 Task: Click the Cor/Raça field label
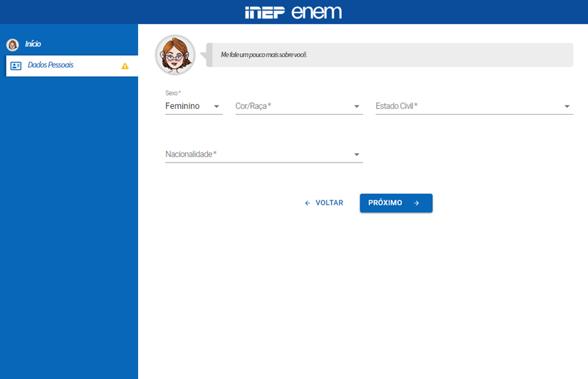254,106
